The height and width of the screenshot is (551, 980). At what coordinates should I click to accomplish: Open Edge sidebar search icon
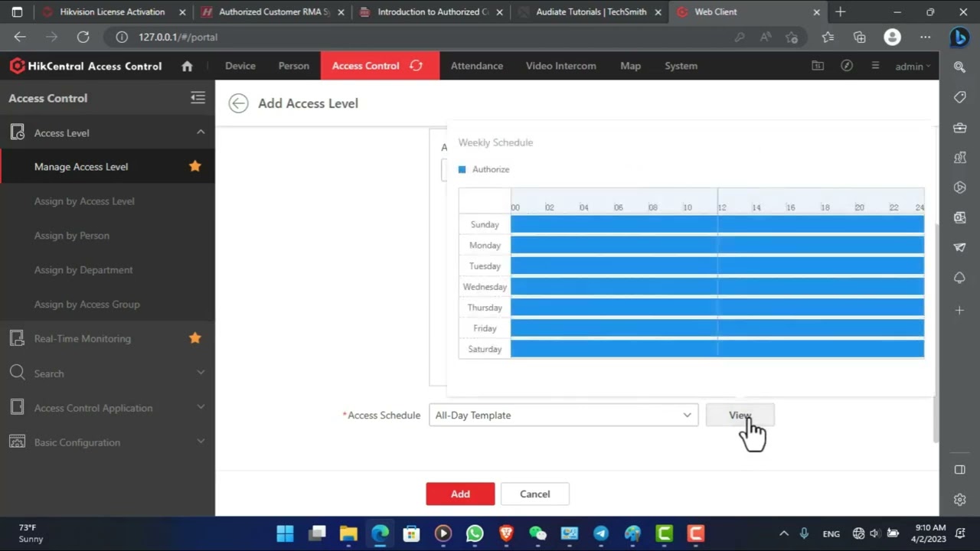pos(959,67)
